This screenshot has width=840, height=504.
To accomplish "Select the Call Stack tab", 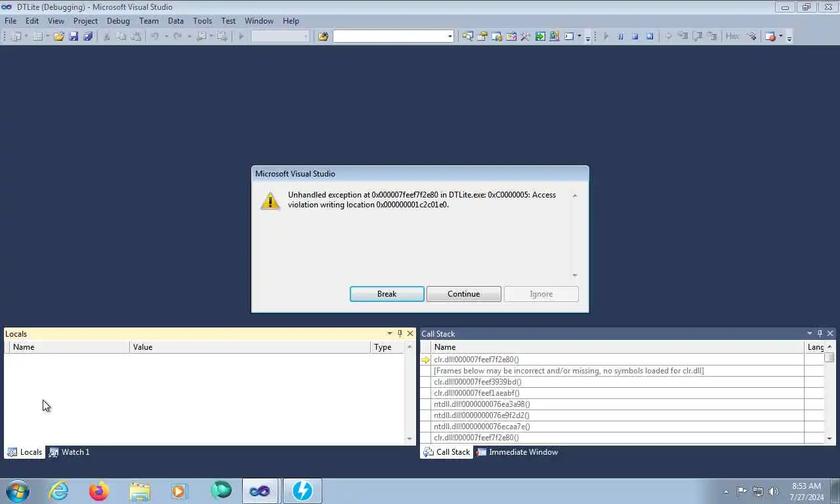I will pyautogui.click(x=447, y=452).
